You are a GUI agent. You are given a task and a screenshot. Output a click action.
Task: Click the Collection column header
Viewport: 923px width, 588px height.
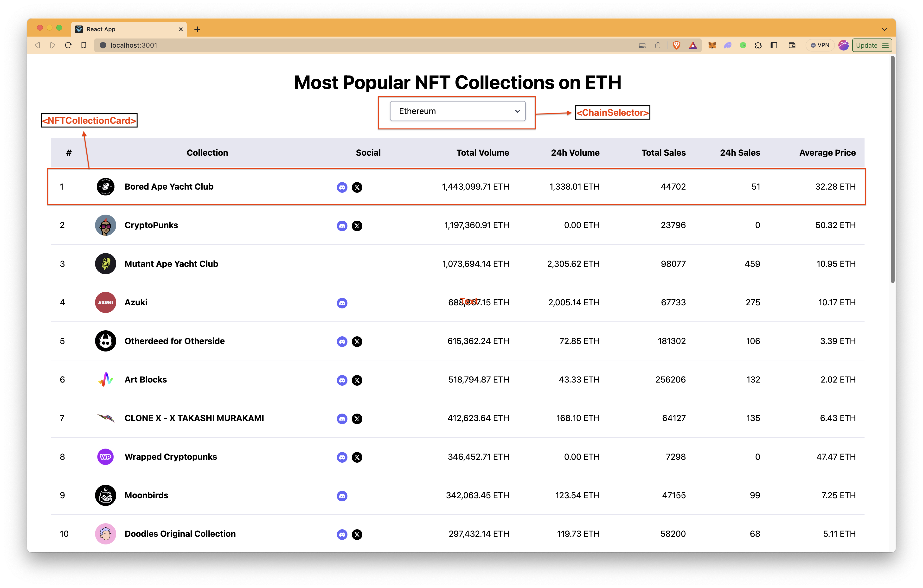tap(207, 153)
